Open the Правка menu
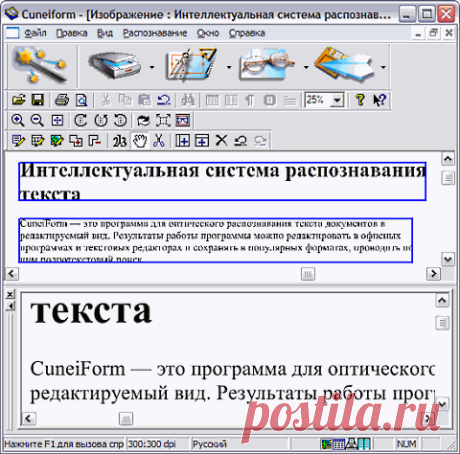This screenshot has height=454, width=460. click(72, 33)
